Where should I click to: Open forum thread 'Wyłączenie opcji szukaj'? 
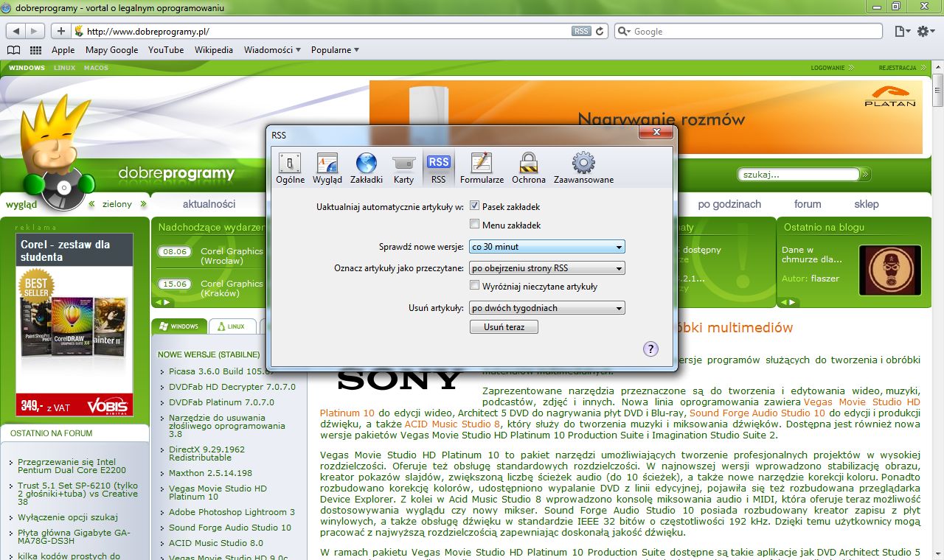click(x=68, y=517)
